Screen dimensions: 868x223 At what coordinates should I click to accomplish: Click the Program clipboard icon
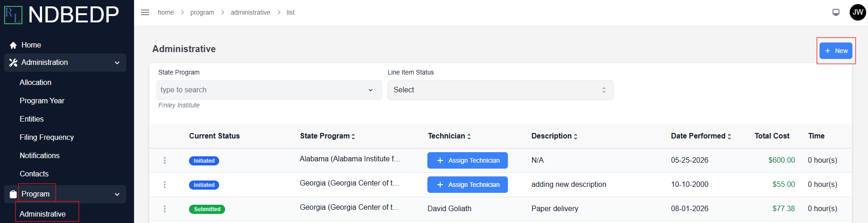click(x=13, y=194)
